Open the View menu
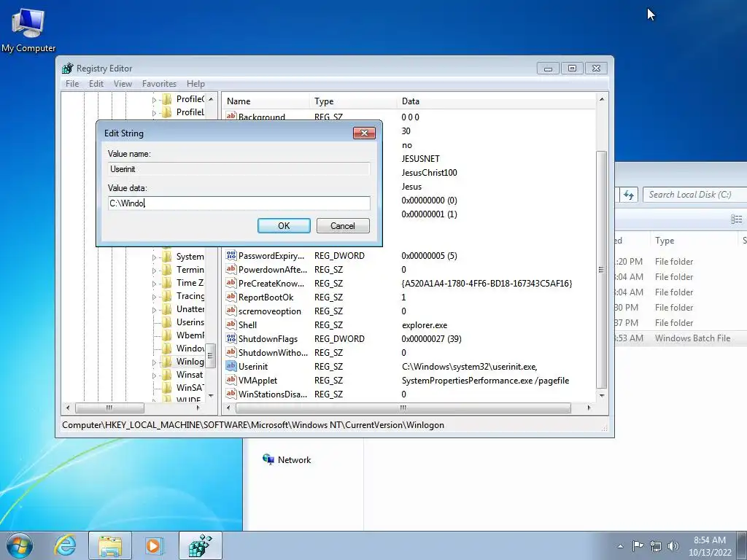Viewport: 747px width, 560px height. (123, 83)
